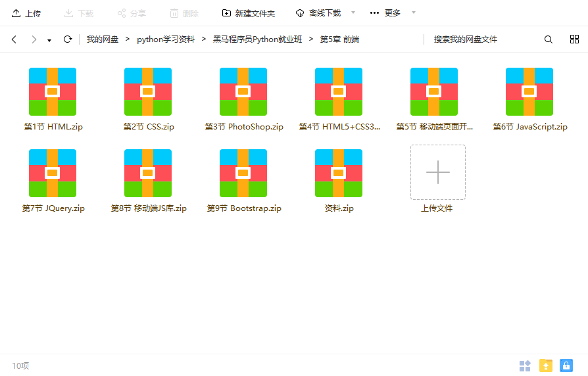The height and width of the screenshot is (376, 588).
Task: Click the 上传 upload button
Action: 26,14
